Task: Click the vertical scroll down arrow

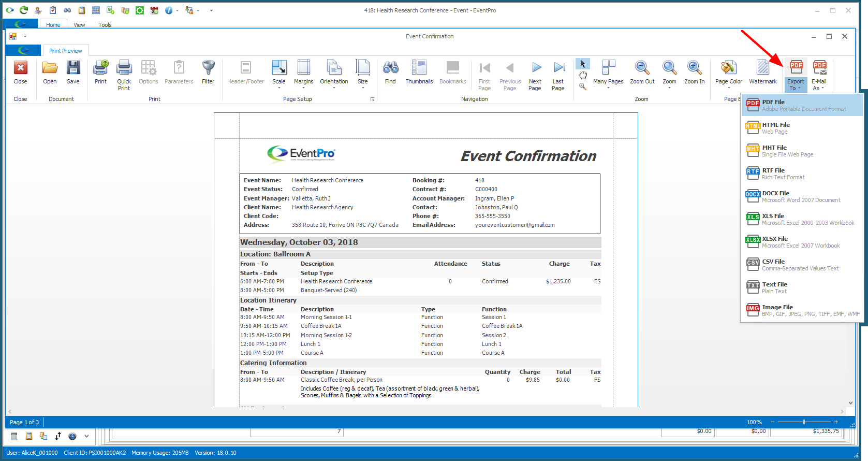Action: pos(850,402)
